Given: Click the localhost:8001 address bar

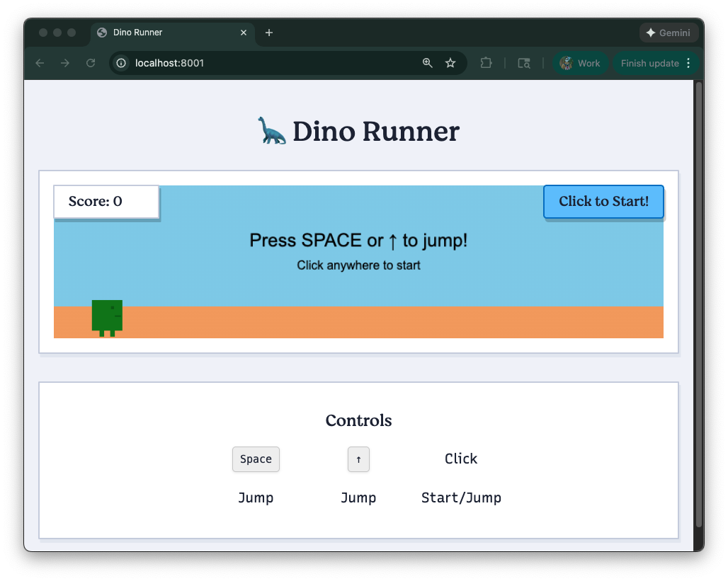Looking at the screenshot, I should click(x=269, y=63).
